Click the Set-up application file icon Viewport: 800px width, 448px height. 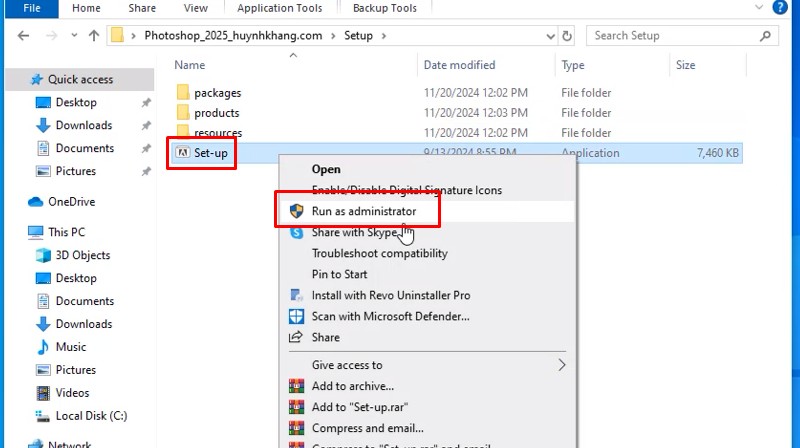pos(182,153)
